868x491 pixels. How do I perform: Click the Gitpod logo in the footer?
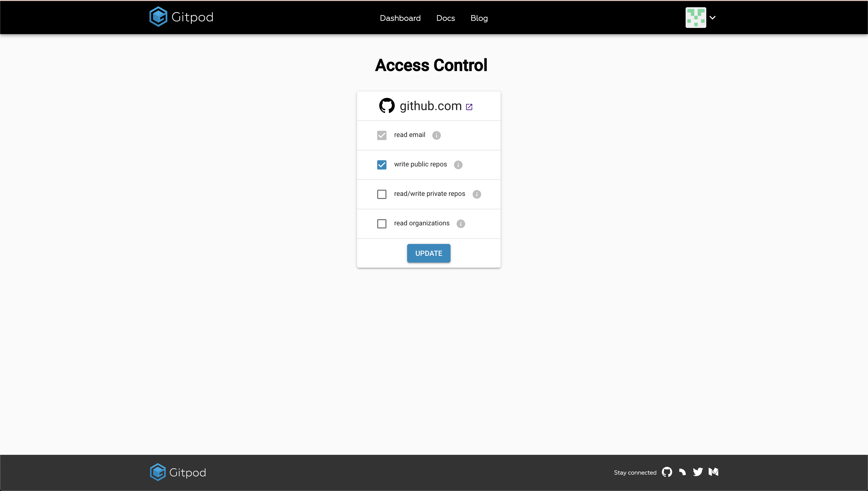pyautogui.click(x=178, y=472)
